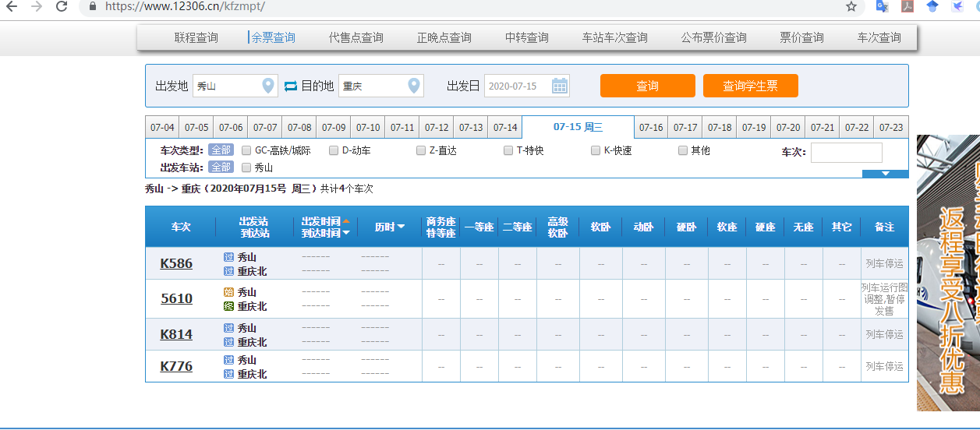The height and width of the screenshot is (430, 980).
Task: Click the orange 查询 button
Action: tap(647, 86)
